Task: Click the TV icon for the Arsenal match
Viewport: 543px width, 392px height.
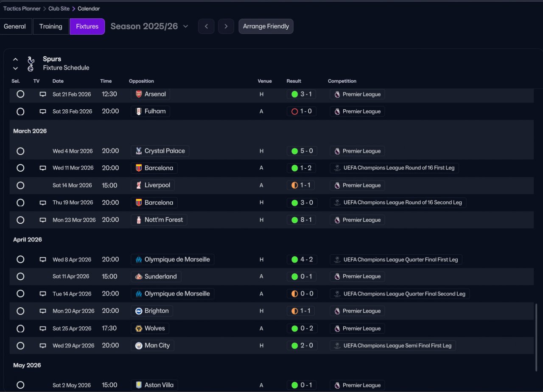Action: click(x=43, y=94)
